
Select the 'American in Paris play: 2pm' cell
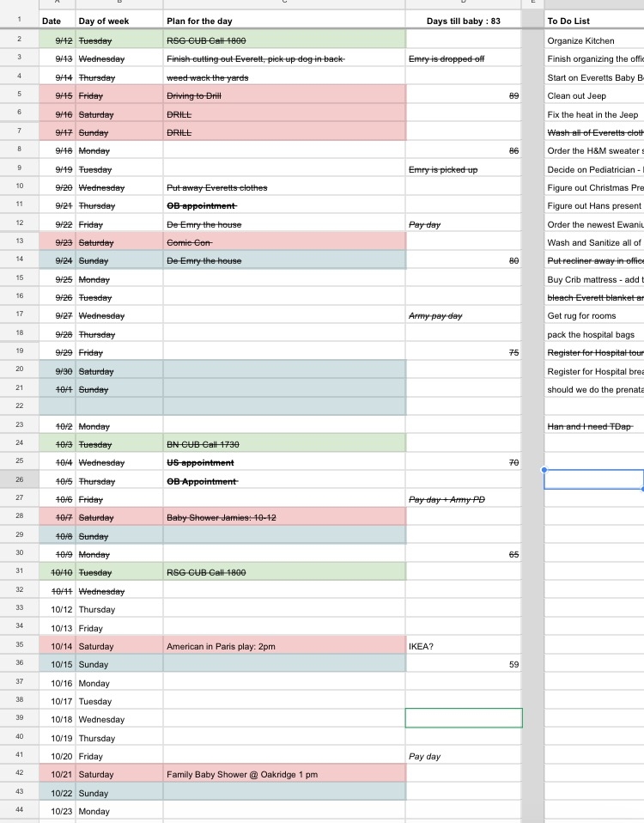pos(284,646)
